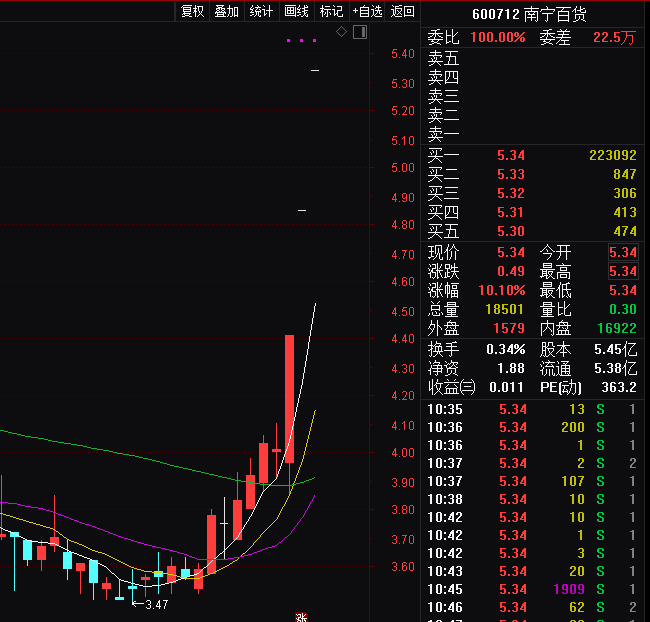Click the 内盘 value 16922

[x=617, y=328]
